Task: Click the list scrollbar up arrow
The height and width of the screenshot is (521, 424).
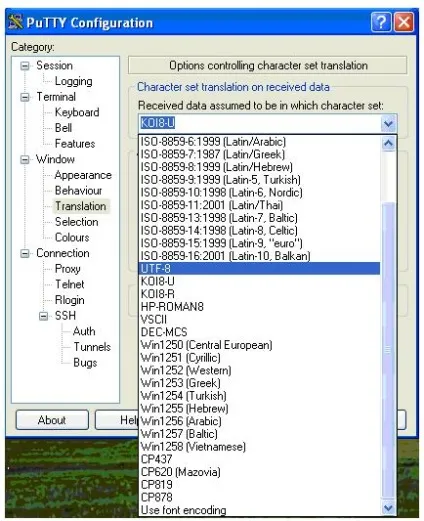Action: (x=388, y=143)
